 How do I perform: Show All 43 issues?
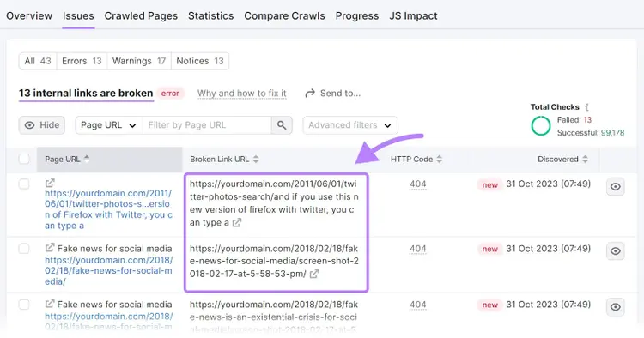click(x=38, y=61)
